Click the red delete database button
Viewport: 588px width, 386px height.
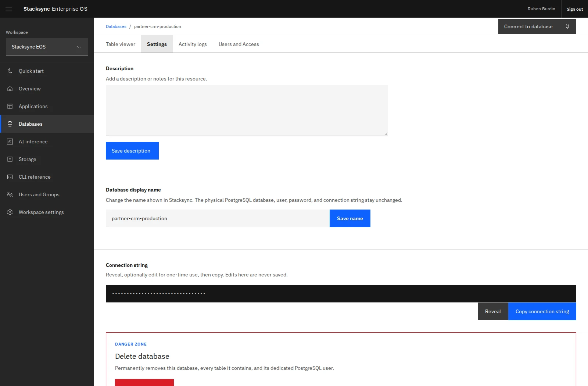click(144, 382)
